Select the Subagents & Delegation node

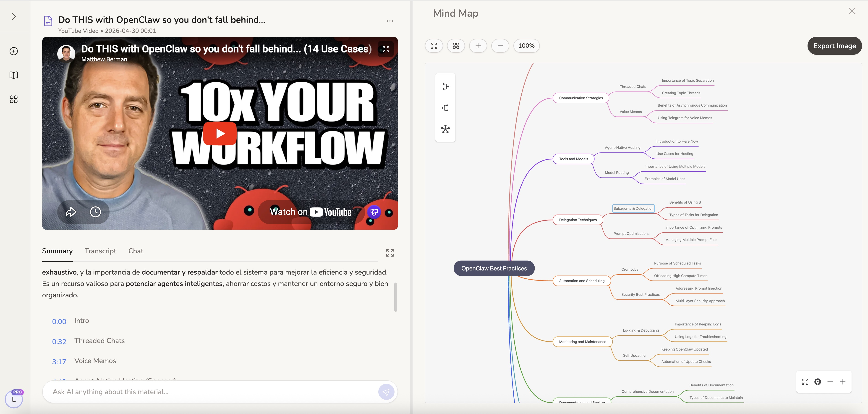633,208
